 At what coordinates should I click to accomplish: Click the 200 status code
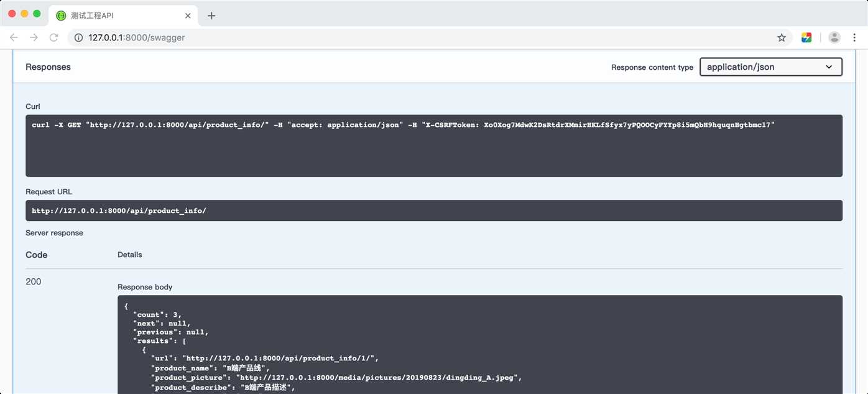point(34,281)
